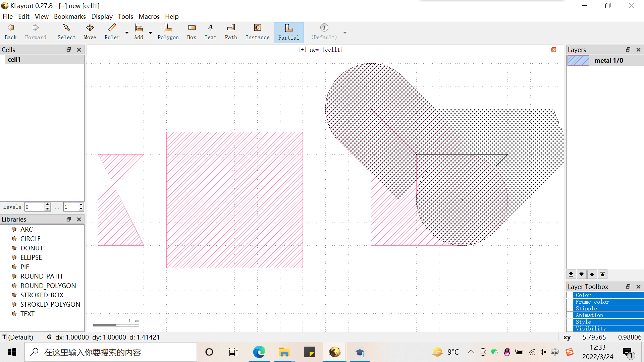Screen dimensions: 644x362
Task: Activate the Box tool
Action: pyautogui.click(x=192, y=32)
